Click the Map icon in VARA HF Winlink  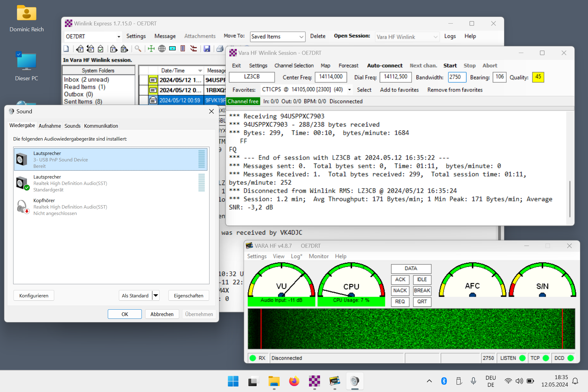326,66
